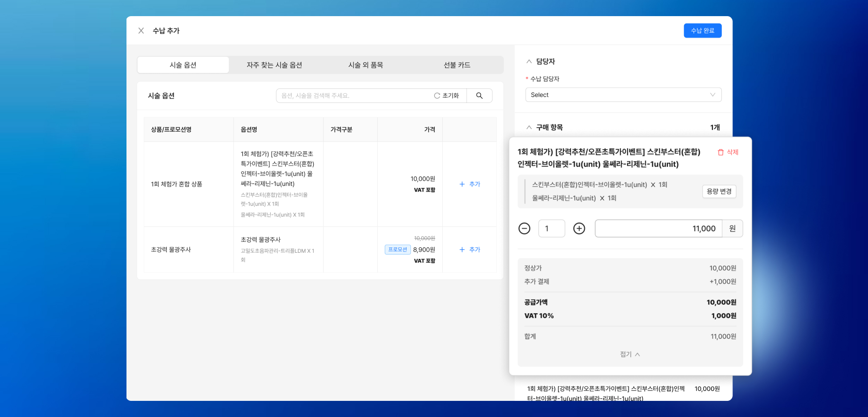Click the 정상가 10,000원 value
Image resolution: width=868 pixels, height=417 pixels.
pyautogui.click(x=723, y=268)
